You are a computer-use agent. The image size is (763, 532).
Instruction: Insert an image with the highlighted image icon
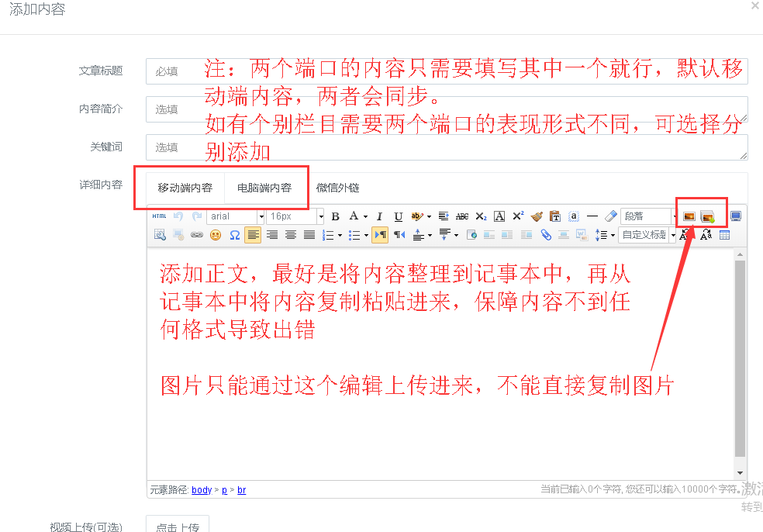coord(689,216)
